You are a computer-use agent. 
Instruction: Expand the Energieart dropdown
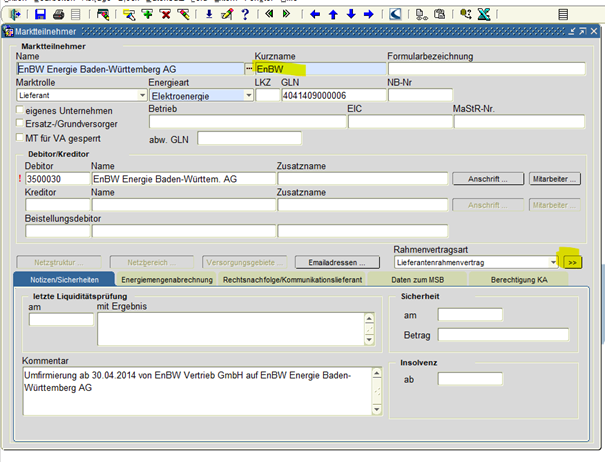click(x=248, y=95)
